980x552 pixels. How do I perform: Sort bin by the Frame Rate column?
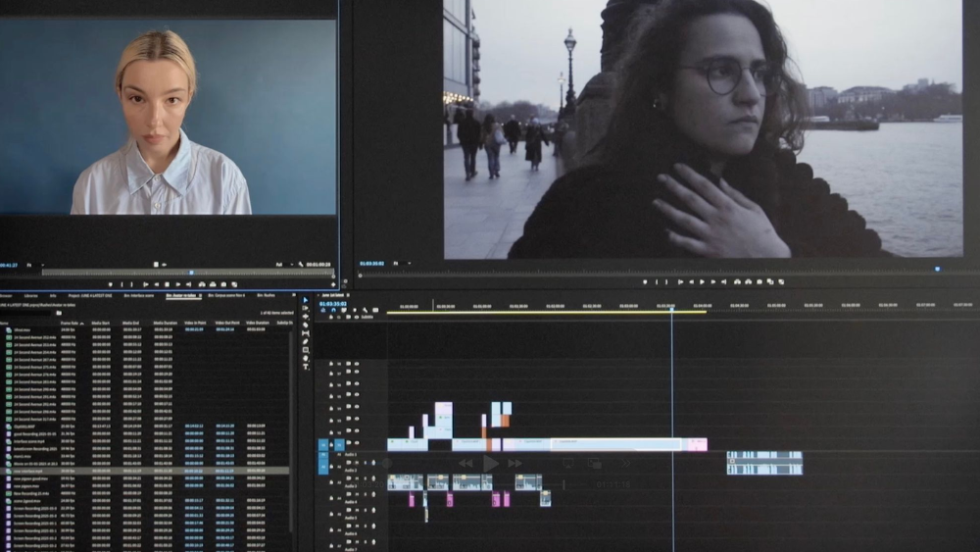pyautogui.click(x=70, y=323)
